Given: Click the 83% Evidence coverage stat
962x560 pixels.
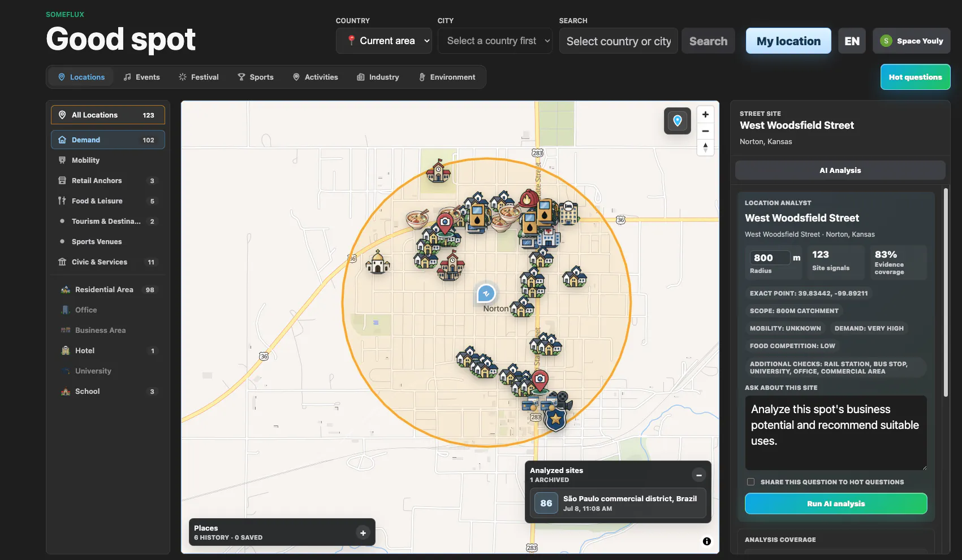Looking at the screenshot, I should pos(898,262).
